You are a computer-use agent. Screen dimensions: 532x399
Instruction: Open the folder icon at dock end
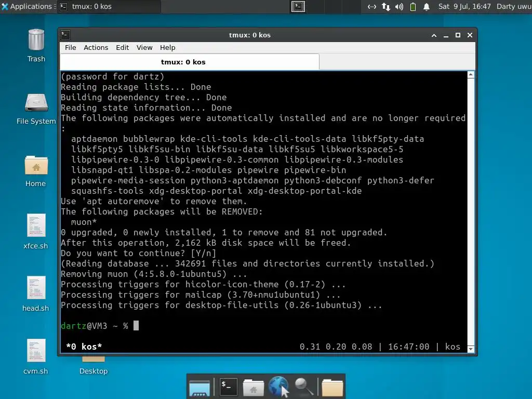pyautogui.click(x=332, y=388)
